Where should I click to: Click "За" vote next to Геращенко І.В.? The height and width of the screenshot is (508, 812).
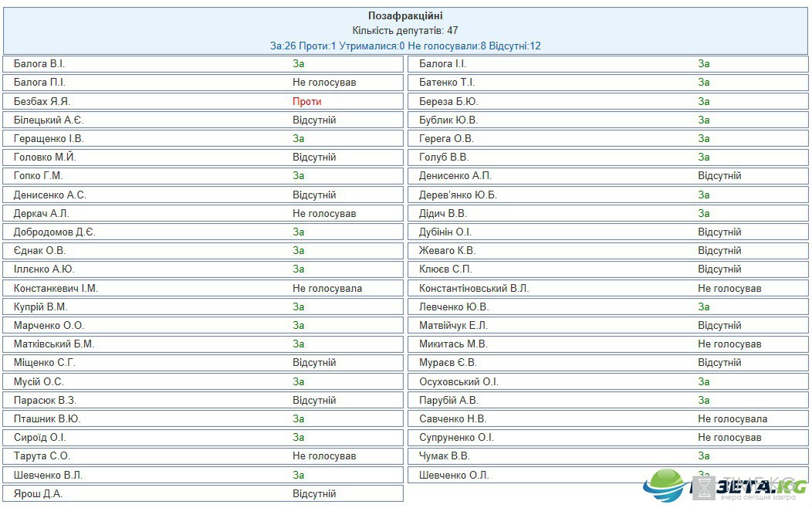(298, 139)
